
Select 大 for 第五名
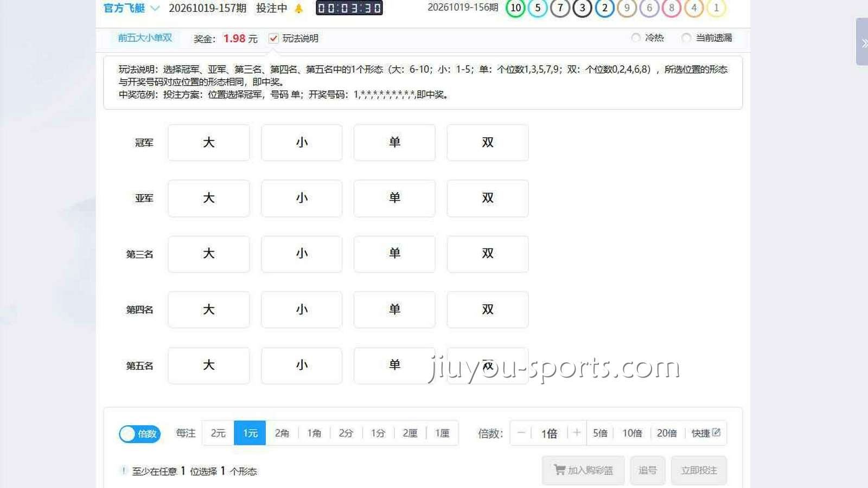pyautogui.click(x=209, y=365)
